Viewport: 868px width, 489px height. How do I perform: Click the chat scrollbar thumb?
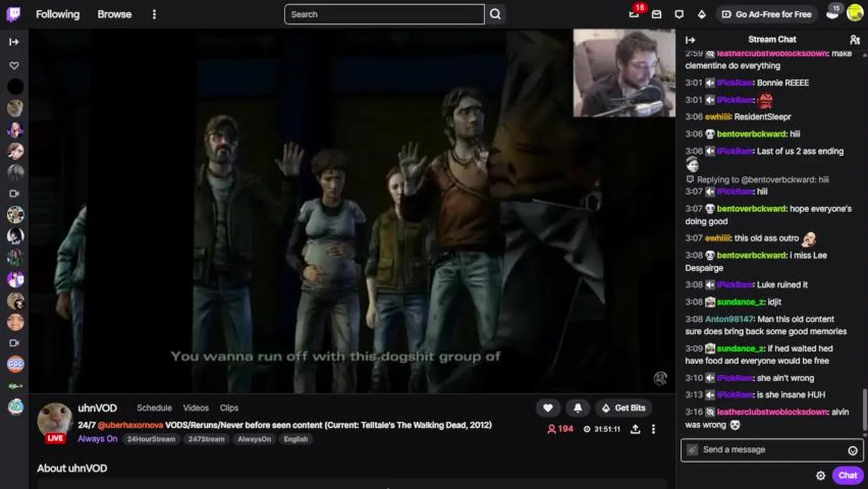(x=865, y=410)
